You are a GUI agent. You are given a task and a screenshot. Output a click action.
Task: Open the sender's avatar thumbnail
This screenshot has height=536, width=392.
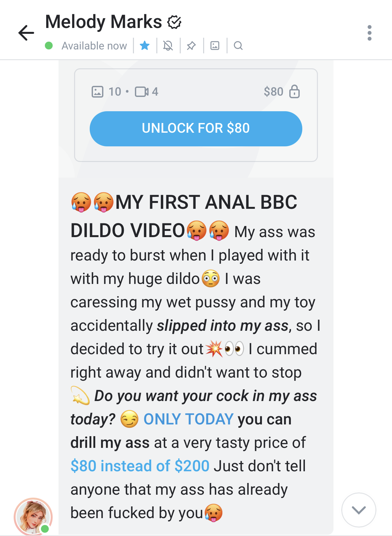33,516
